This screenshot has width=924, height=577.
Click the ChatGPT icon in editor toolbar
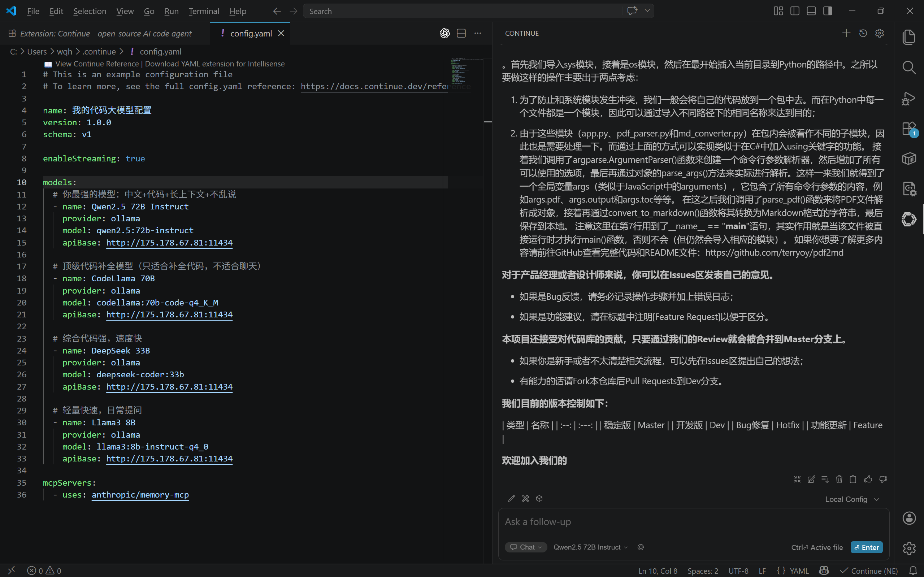(444, 33)
